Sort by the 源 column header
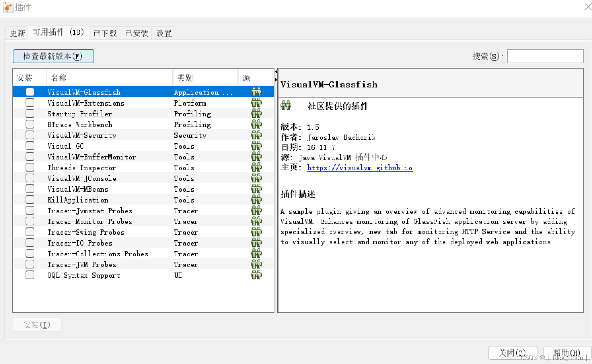Viewport: 592px width, 364px height. point(256,78)
